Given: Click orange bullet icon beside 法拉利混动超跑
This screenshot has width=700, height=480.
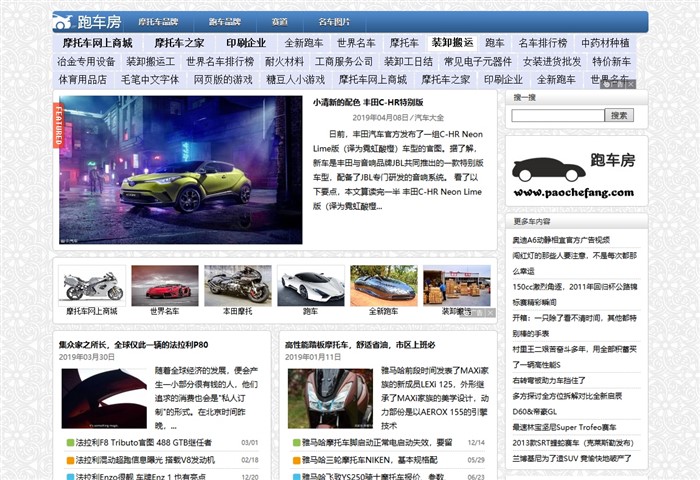Looking at the screenshot, I should pyautogui.click(x=70, y=460).
